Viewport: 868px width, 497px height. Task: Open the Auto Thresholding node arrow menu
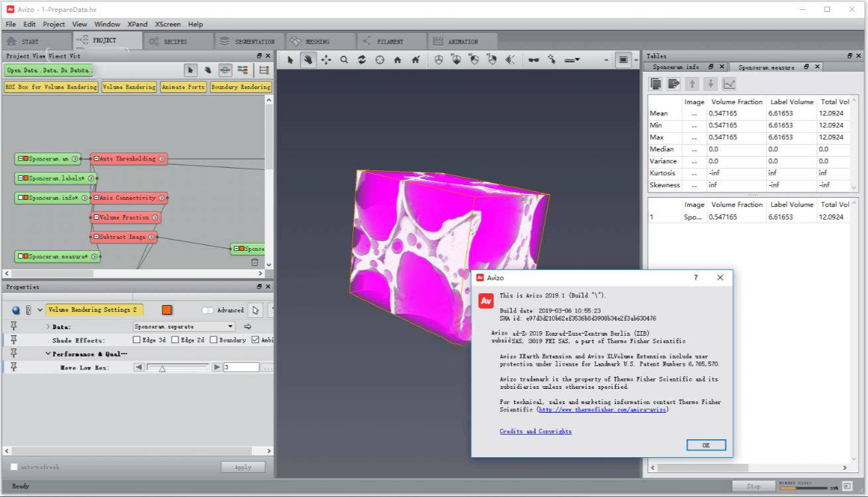click(x=162, y=159)
